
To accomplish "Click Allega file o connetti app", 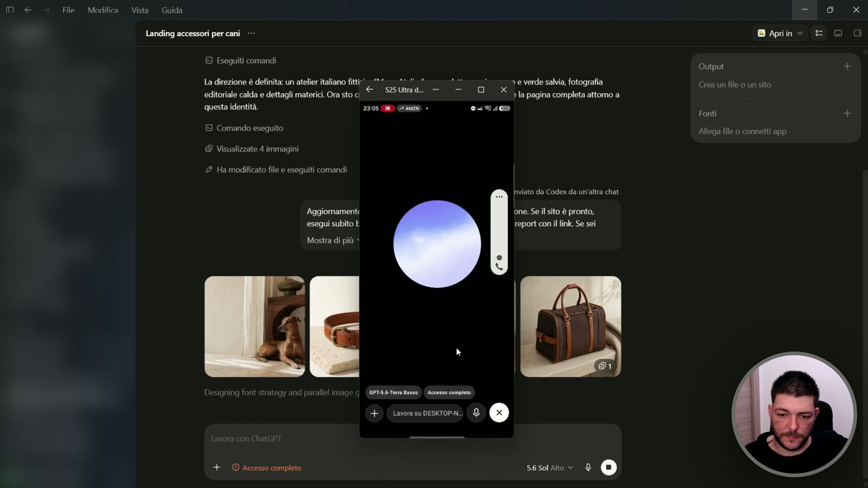I will pyautogui.click(x=742, y=131).
